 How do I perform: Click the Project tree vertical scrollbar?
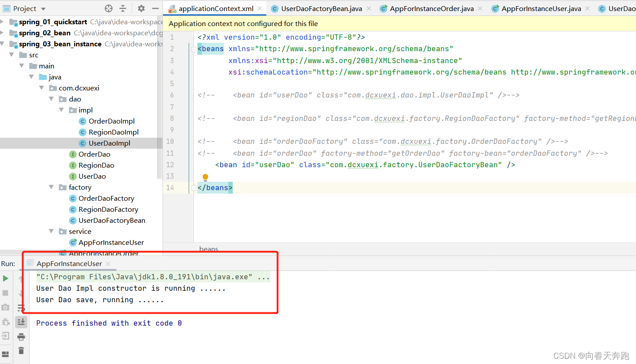pos(159,97)
